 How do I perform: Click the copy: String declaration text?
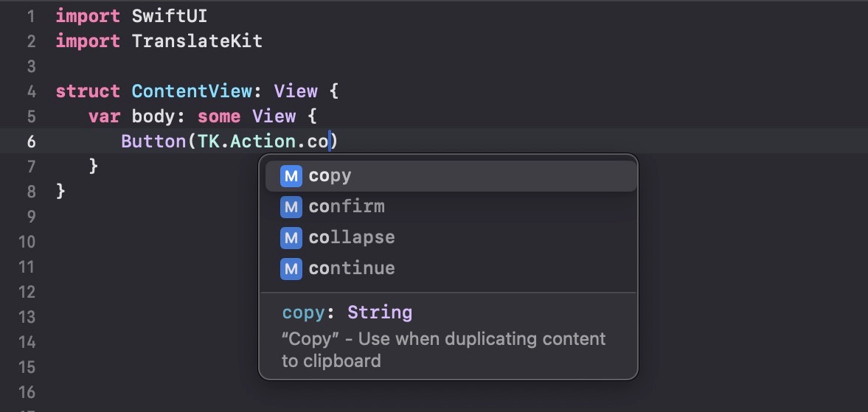(347, 313)
